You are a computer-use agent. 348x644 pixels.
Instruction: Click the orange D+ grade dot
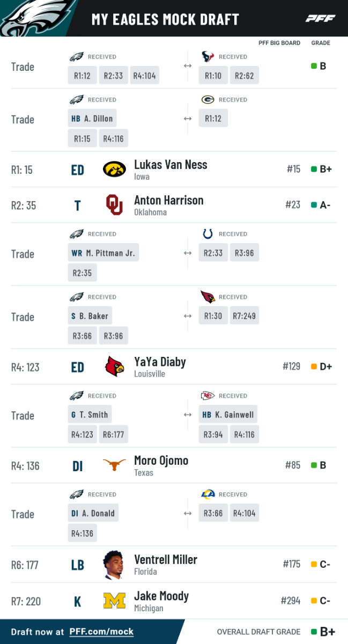(314, 367)
